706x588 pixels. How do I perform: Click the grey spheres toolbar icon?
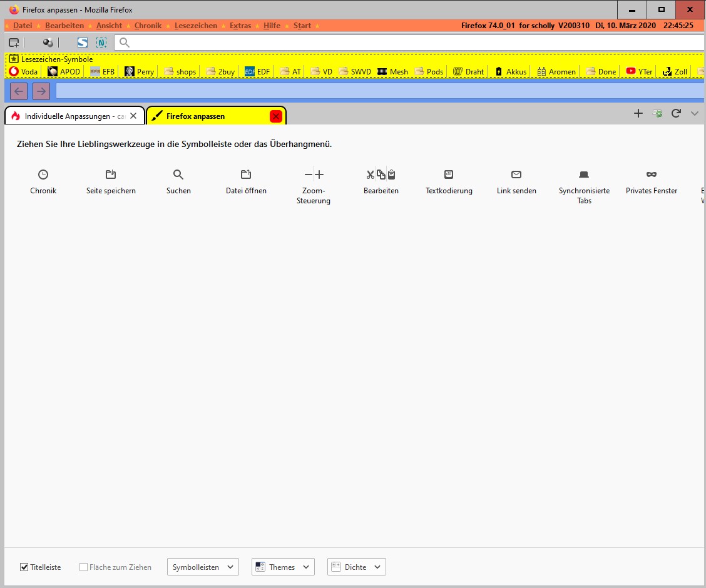[48, 43]
